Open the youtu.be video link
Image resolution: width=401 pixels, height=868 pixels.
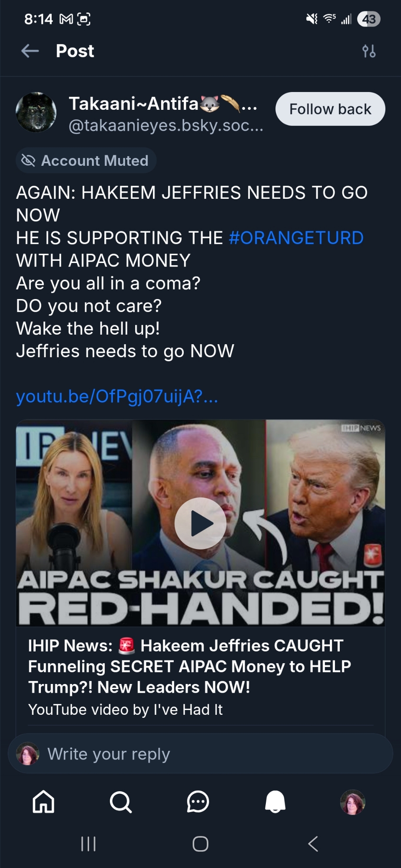[117, 396]
